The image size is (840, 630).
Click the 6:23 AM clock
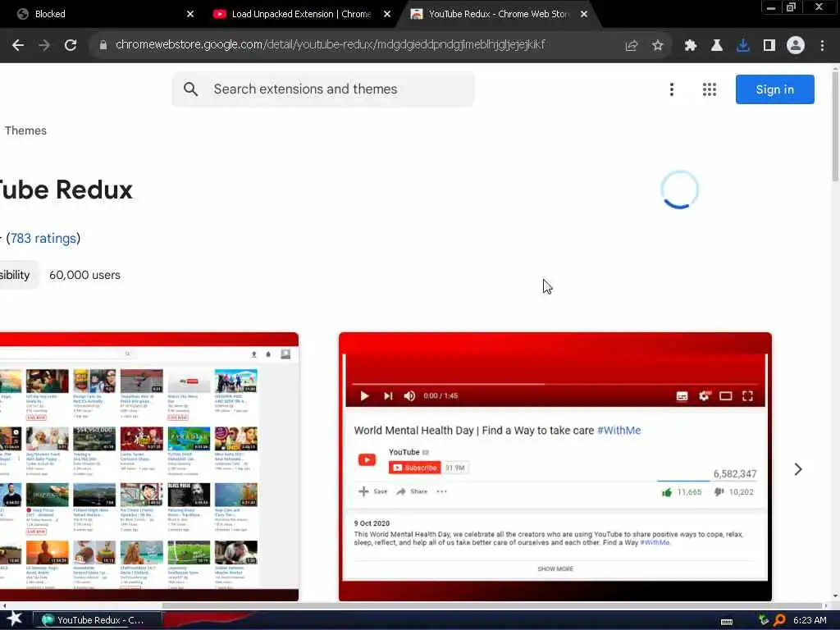(810, 620)
